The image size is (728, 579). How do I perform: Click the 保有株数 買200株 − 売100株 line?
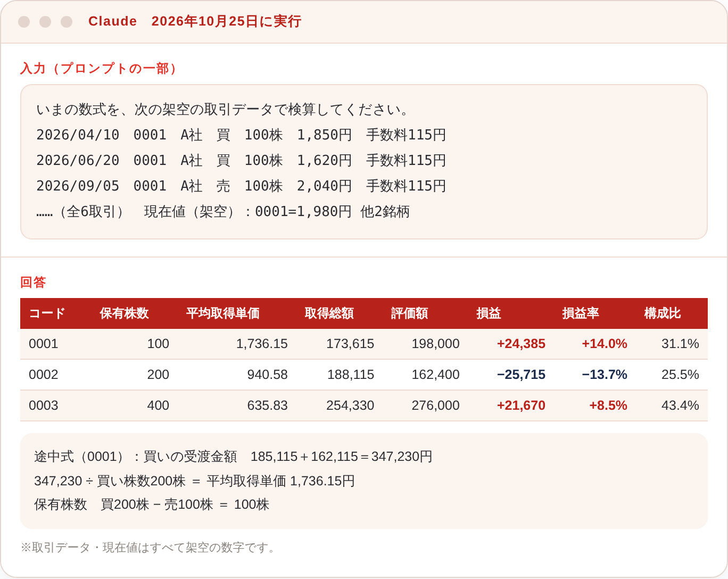click(x=152, y=504)
